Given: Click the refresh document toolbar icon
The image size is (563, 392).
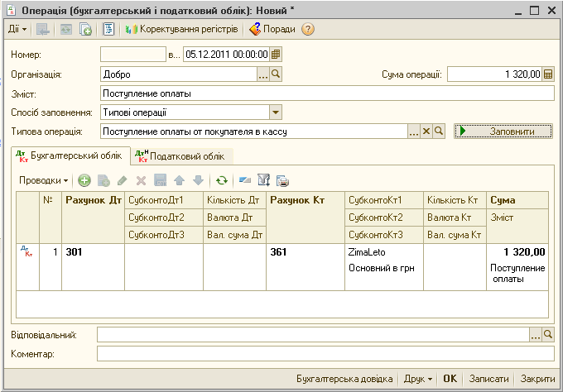Looking at the screenshot, I should coord(66,29).
